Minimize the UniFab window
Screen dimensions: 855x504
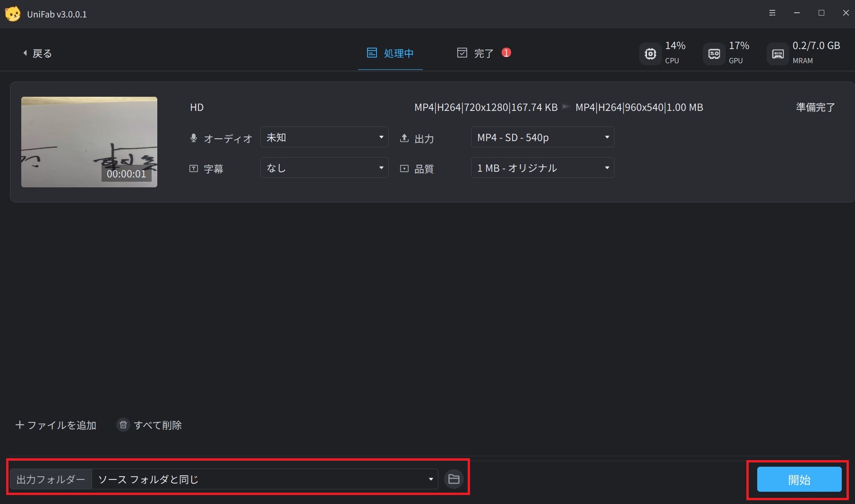coord(797,13)
